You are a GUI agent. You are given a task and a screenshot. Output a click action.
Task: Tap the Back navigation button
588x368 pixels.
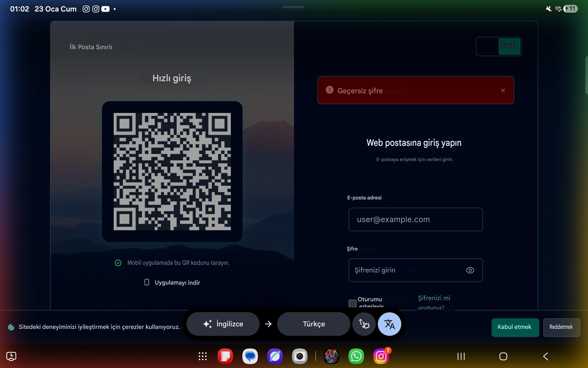click(x=546, y=356)
